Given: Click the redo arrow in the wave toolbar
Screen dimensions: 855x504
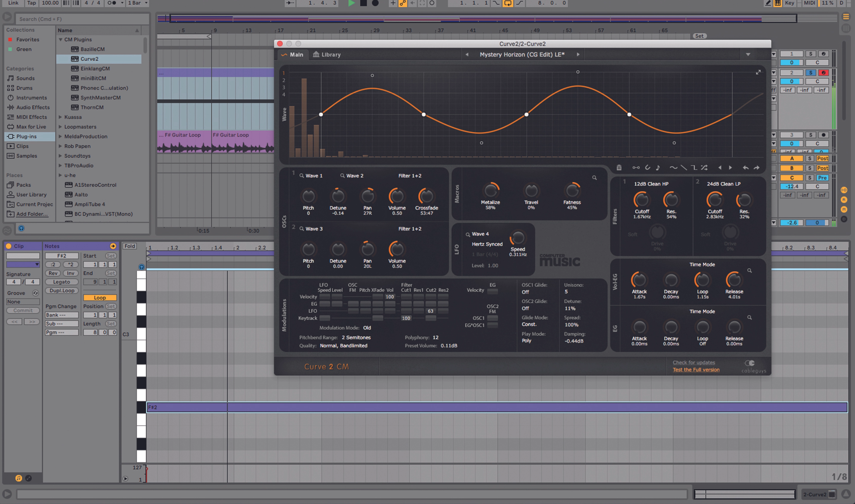Looking at the screenshot, I should (757, 167).
